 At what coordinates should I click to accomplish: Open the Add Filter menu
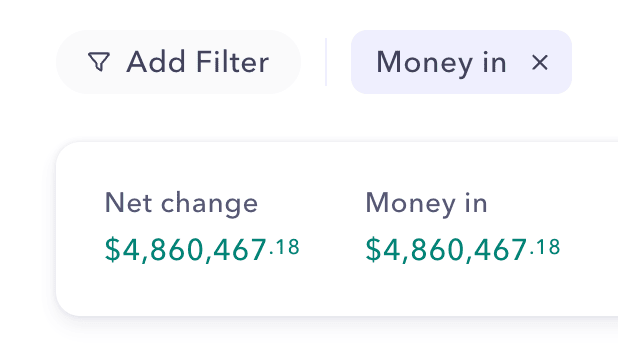(x=179, y=62)
